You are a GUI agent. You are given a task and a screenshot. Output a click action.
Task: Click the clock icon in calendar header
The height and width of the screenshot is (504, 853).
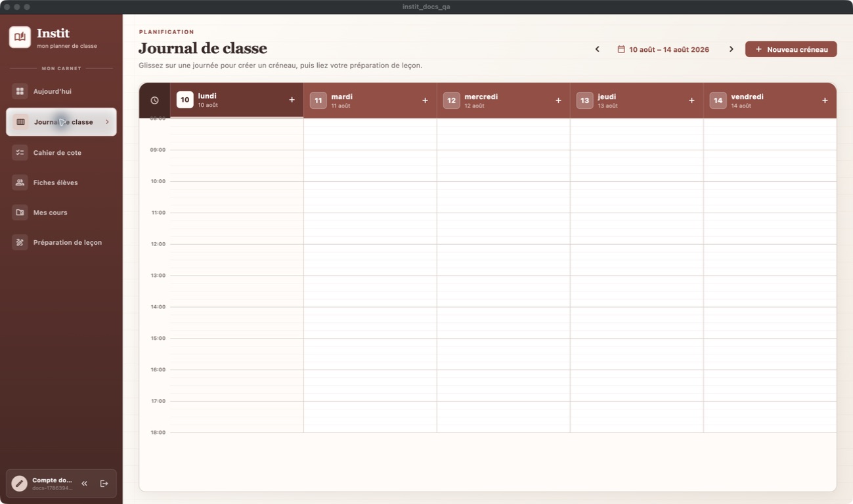154,100
